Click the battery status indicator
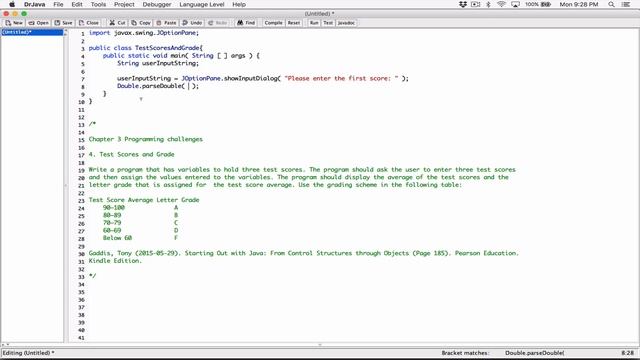This screenshot has height=360, width=640. click(x=538, y=4)
